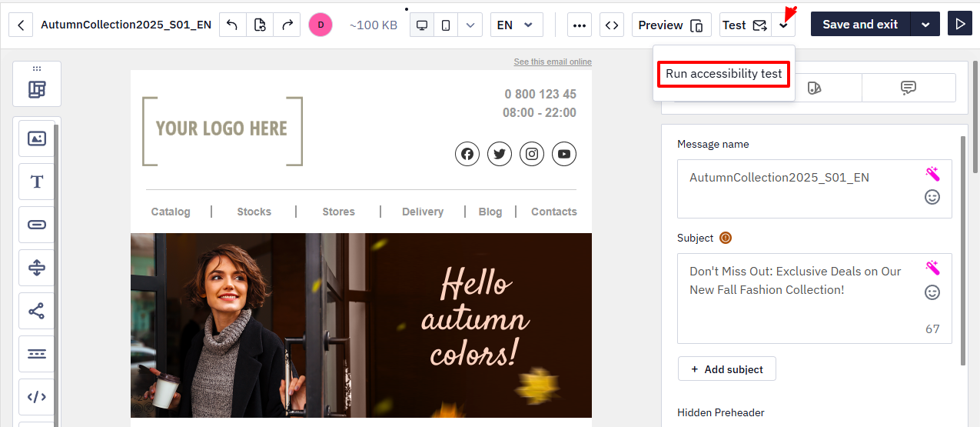This screenshot has width=980, height=427.
Task: Click the Hidden Preheader label
Action: 721,412
